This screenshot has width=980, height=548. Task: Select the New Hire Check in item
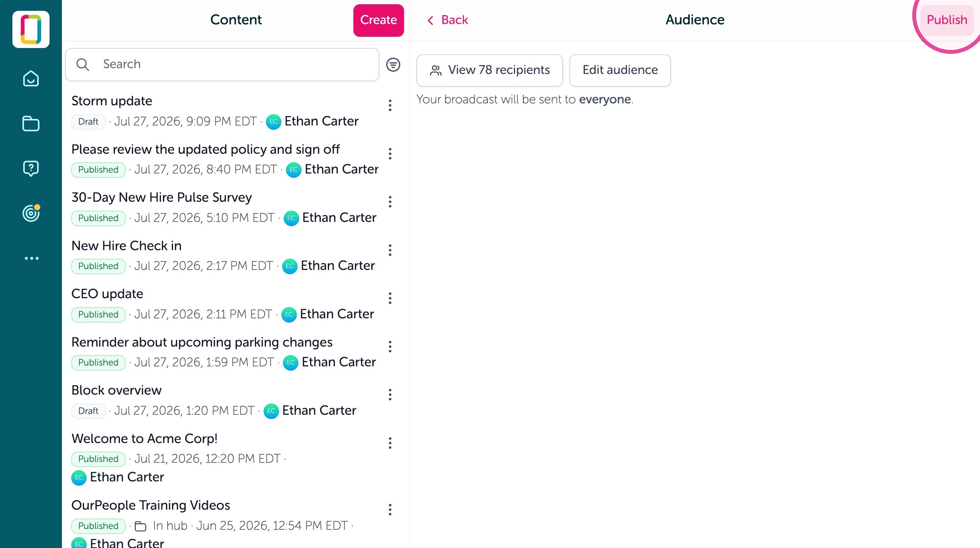coord(224,256)
